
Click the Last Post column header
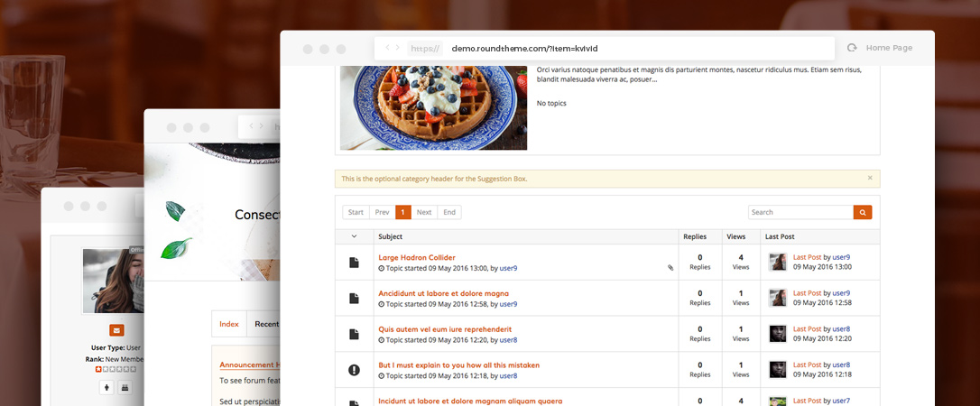780,236
